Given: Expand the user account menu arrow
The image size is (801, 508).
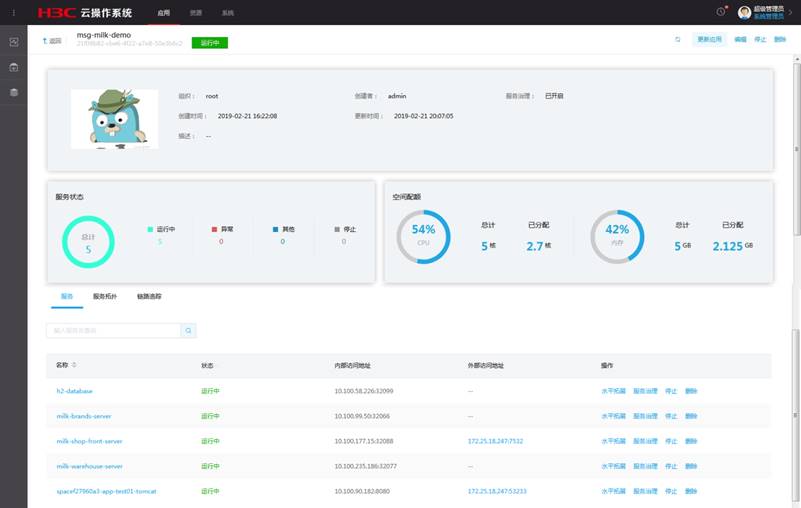Looking at the screenshot, I should coord(790,13).
